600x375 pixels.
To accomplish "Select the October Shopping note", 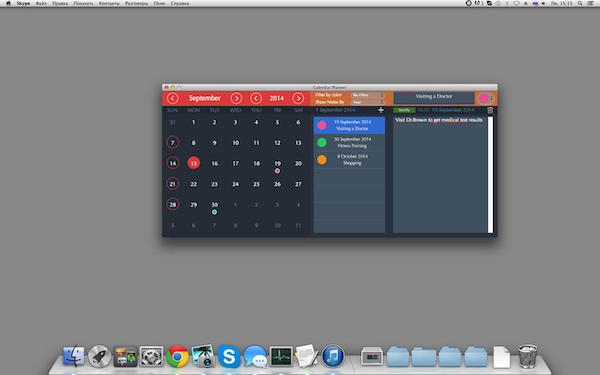I will pos(349,160).
